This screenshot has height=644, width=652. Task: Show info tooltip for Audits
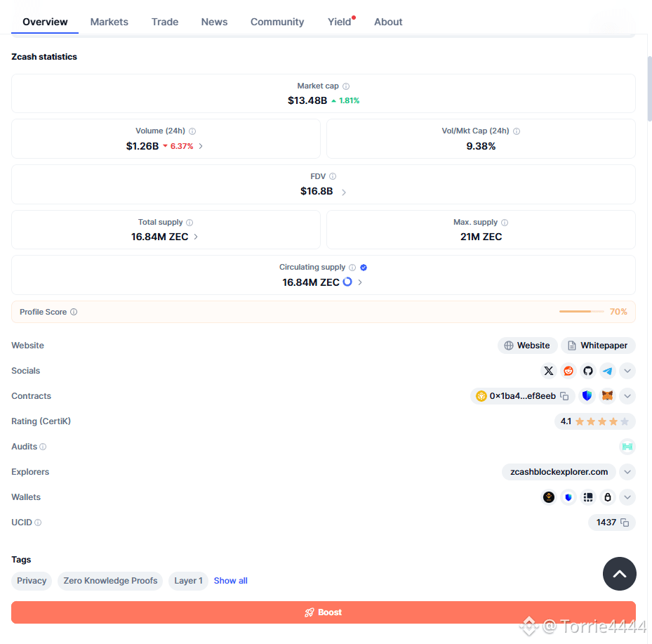(43, 447)
